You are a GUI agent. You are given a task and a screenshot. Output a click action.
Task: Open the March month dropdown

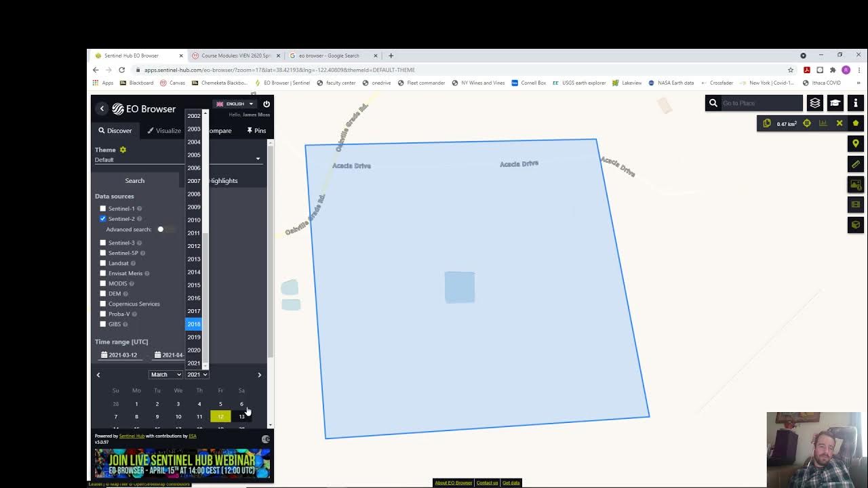pyautogui.click(x=166, y=375)
